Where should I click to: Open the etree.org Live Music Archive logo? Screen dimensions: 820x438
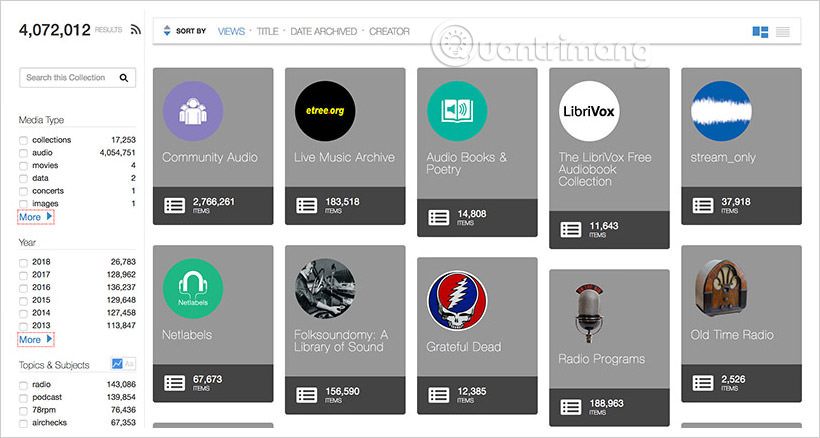325,111
